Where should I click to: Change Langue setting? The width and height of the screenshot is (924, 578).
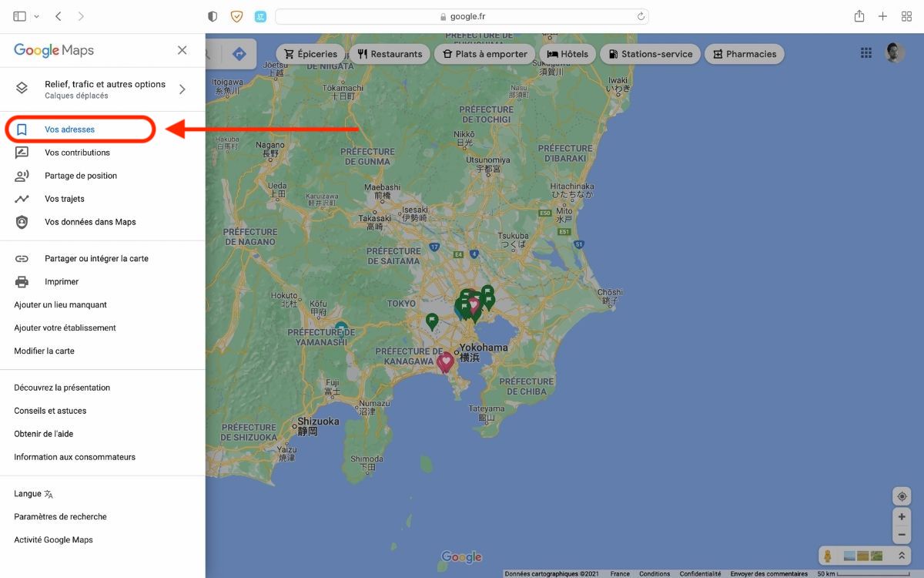tap(33, 494)
